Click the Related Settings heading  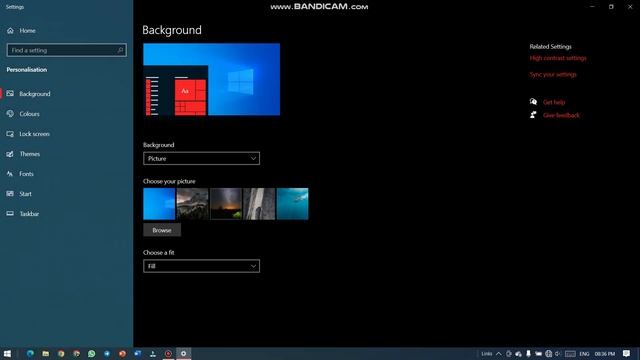coord(550,47)
